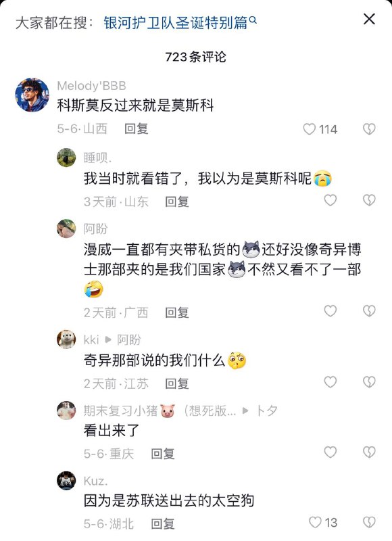Close the comments panel with the X

[x=369, y=20]
